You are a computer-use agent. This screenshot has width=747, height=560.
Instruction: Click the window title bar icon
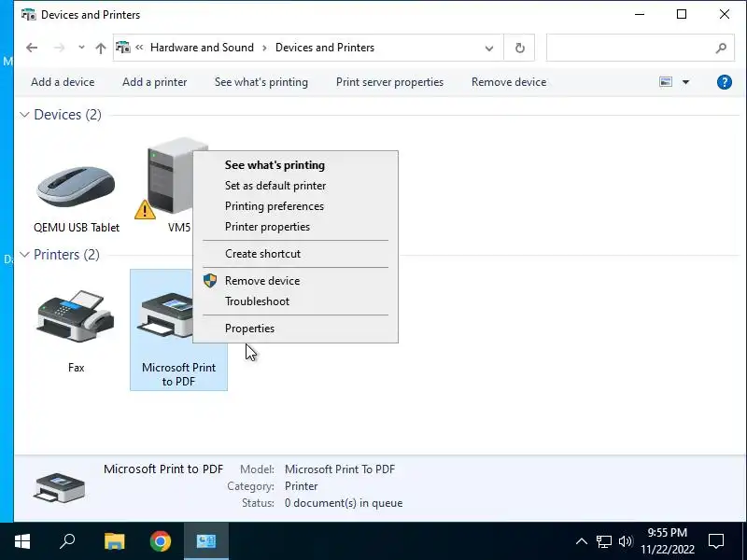coord(29,15)
